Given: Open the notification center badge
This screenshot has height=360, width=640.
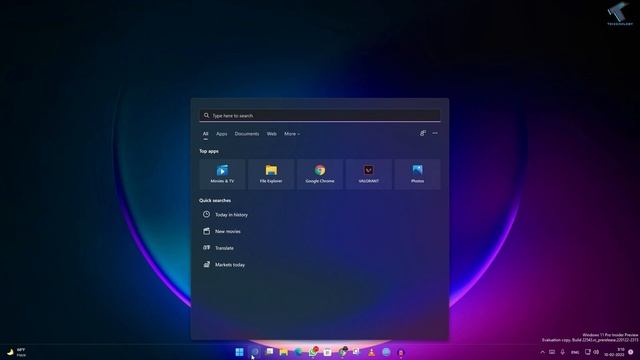Looking at the screenshot, I should tap(631, 352).
